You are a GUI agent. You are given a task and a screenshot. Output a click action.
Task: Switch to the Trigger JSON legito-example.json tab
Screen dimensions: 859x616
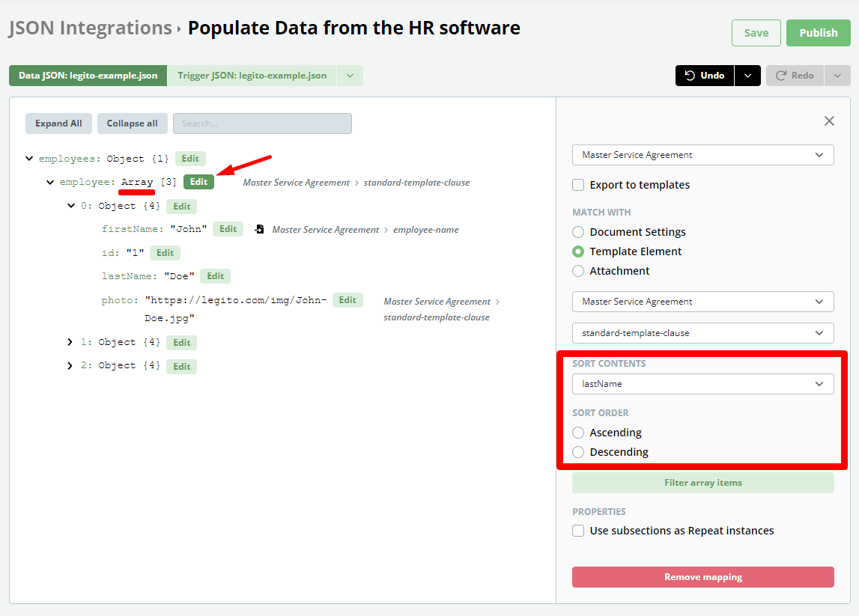252,76
